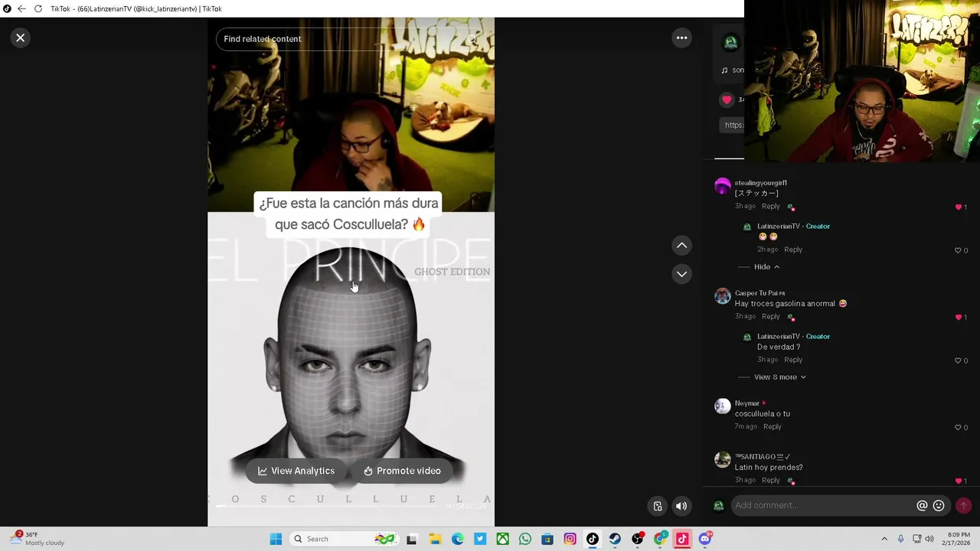Open the taskbar clock showing 8:09 PM

tap(959, 539)
